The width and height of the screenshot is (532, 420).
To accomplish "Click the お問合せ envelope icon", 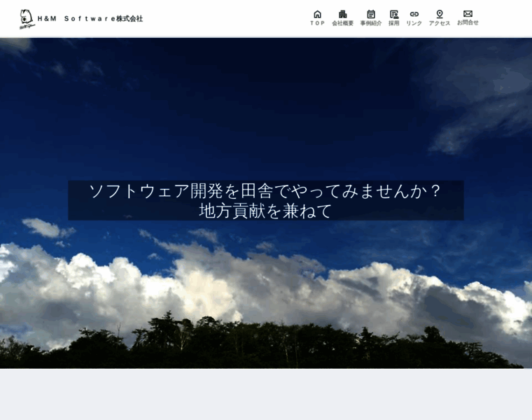I will point(468,13).
